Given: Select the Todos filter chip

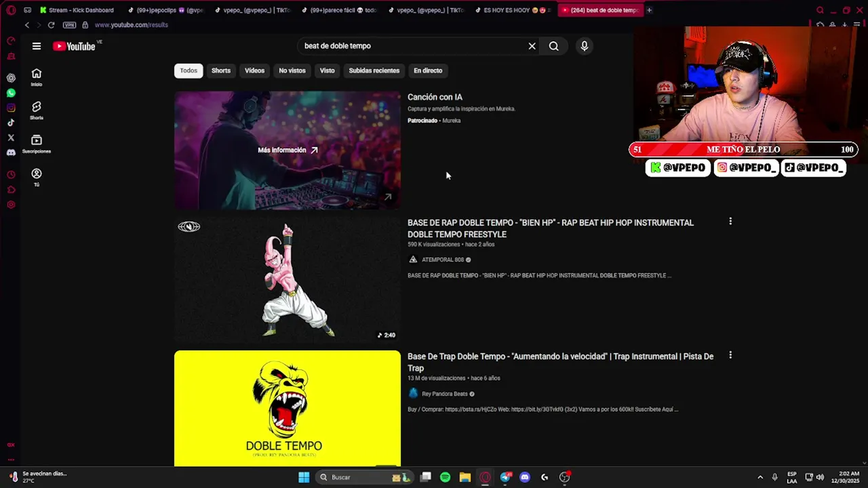Looking at the screenshot, I should tap(189, 70).
